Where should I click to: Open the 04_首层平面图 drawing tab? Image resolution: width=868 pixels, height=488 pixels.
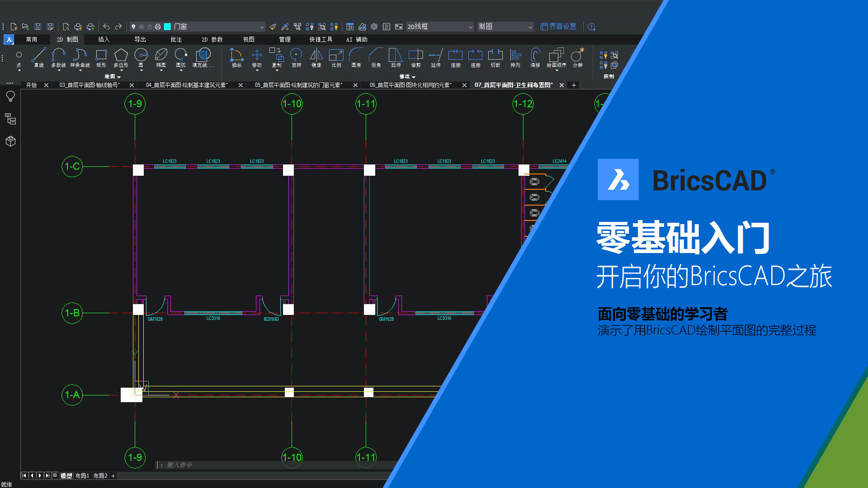click(186, 85)
